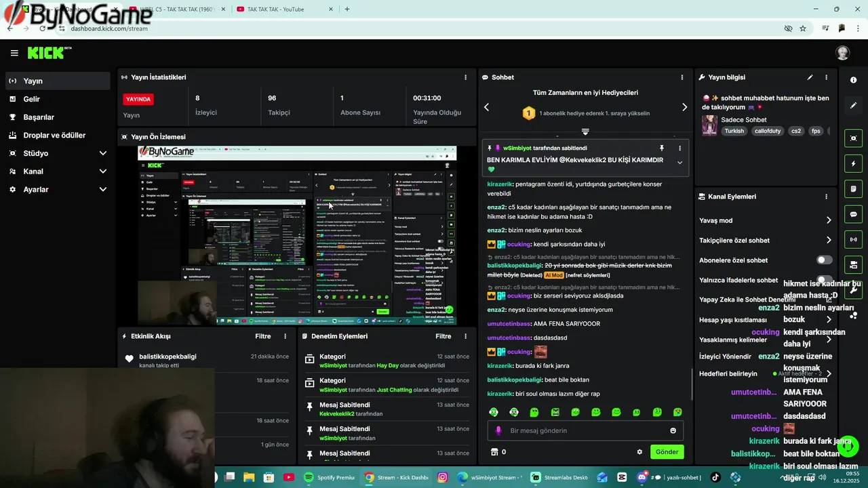Image resolution: width=868 pixels, height=488 pixels.
Task: Open Takipçilere özel sohbet chevron
Action: coord(829,240)
